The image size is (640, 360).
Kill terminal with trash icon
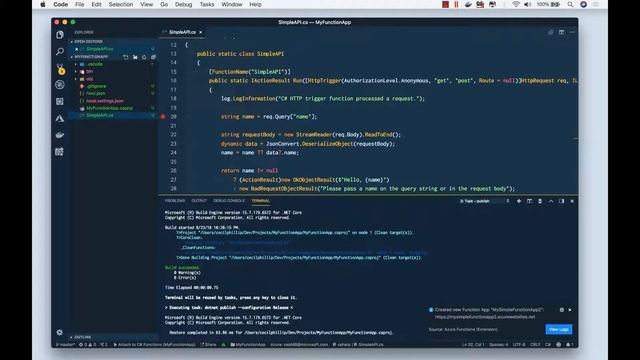pyautogui.click(x=540, y=201)
